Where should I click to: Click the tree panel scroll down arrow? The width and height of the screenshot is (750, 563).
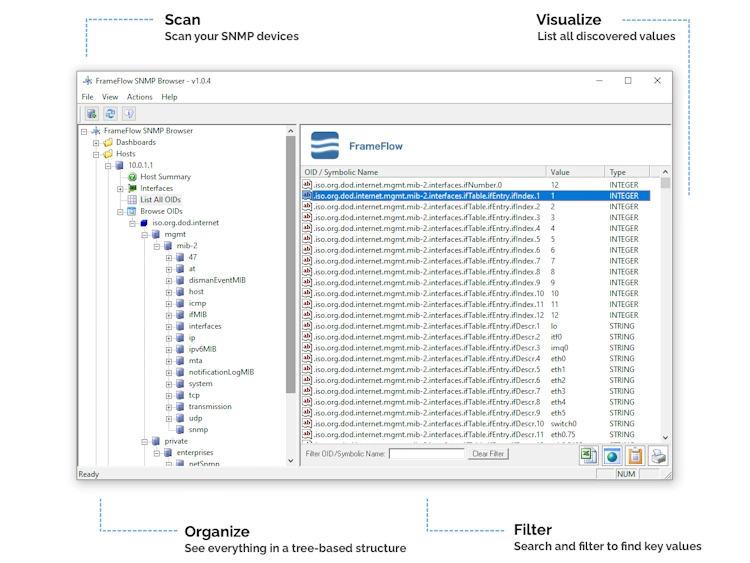(290, 461)
